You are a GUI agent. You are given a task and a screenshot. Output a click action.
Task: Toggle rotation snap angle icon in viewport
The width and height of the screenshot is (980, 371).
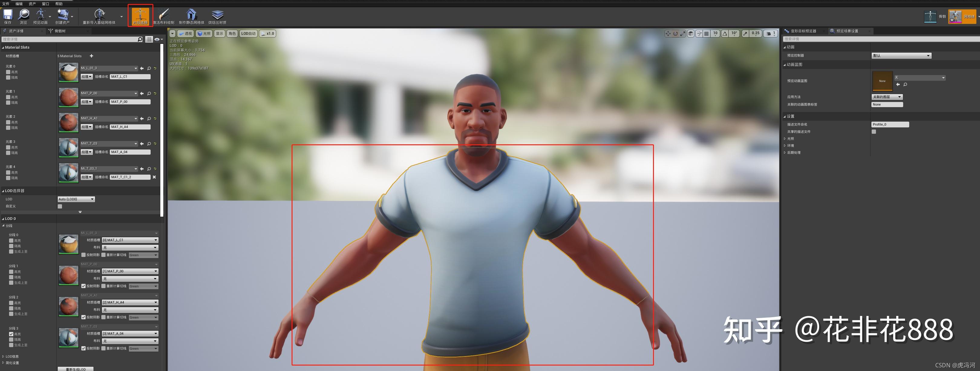tap(725, 34)
